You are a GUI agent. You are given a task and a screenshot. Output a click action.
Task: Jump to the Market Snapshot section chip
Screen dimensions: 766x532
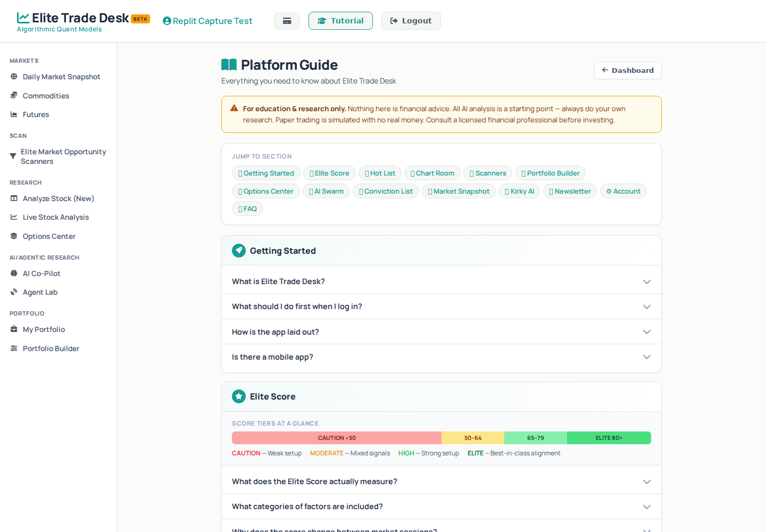click(459, 191)
